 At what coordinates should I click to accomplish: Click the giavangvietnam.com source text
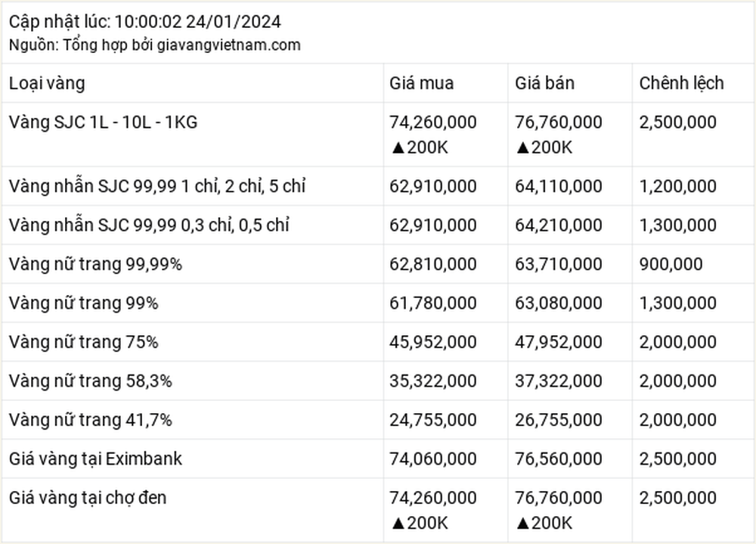(229, 45)
